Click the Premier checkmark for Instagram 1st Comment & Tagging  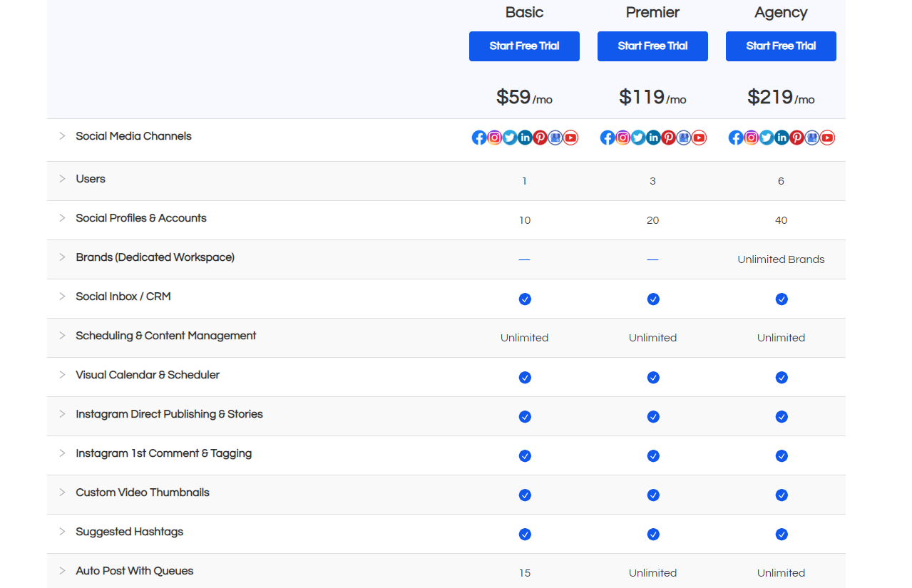653,456
